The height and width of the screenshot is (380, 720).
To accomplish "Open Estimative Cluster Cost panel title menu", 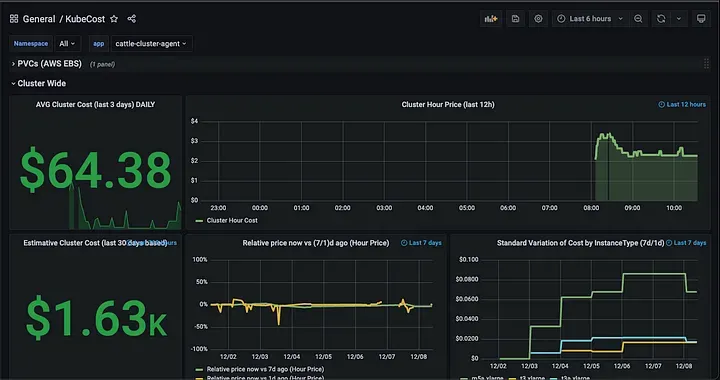I will tap(95, 243).
